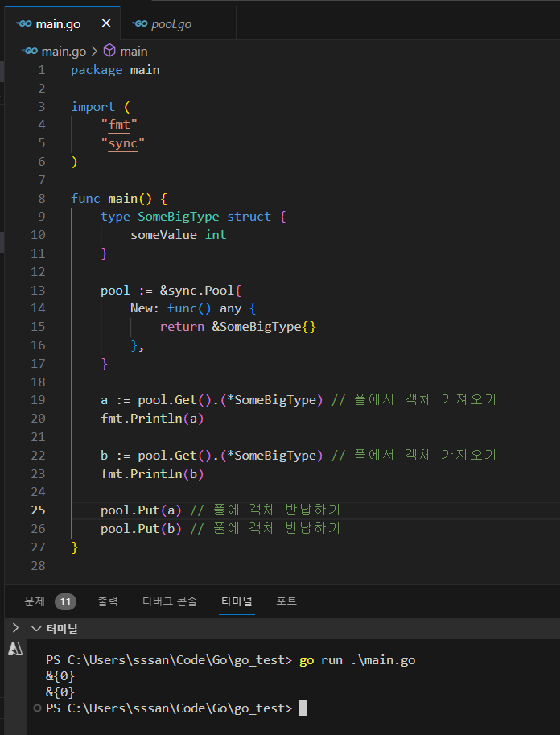Click the breadcrumb separator arrow after main.go

point(95,51)
